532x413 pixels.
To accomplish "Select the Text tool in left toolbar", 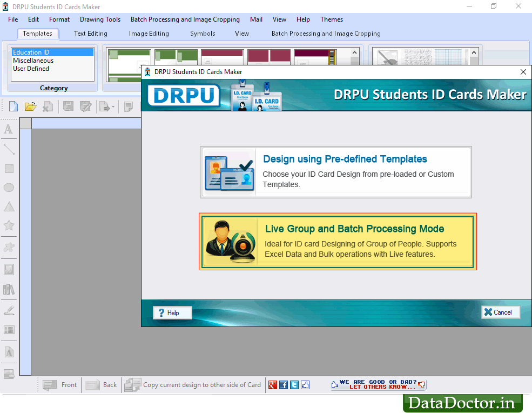I will coord(9,129).
